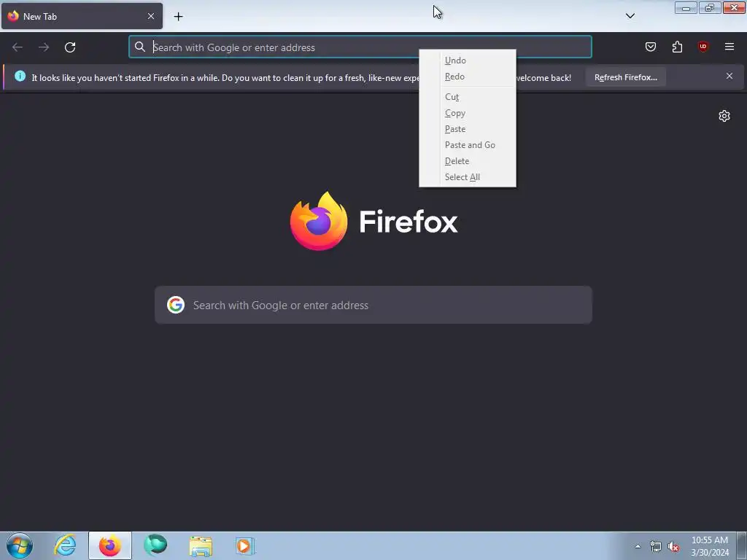Restore down the Firefox window
This screenshot has height=560, width=747.
click(710, 8)
